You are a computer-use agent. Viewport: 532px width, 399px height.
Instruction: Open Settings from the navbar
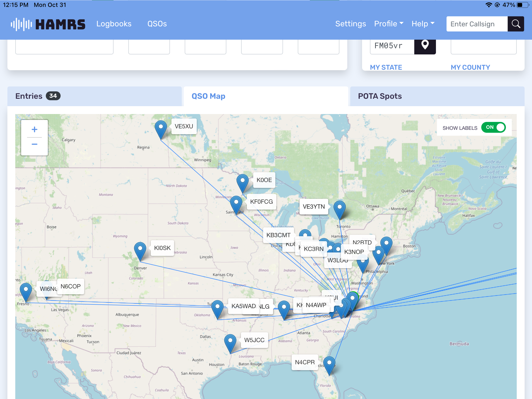[x=350, y=24]
